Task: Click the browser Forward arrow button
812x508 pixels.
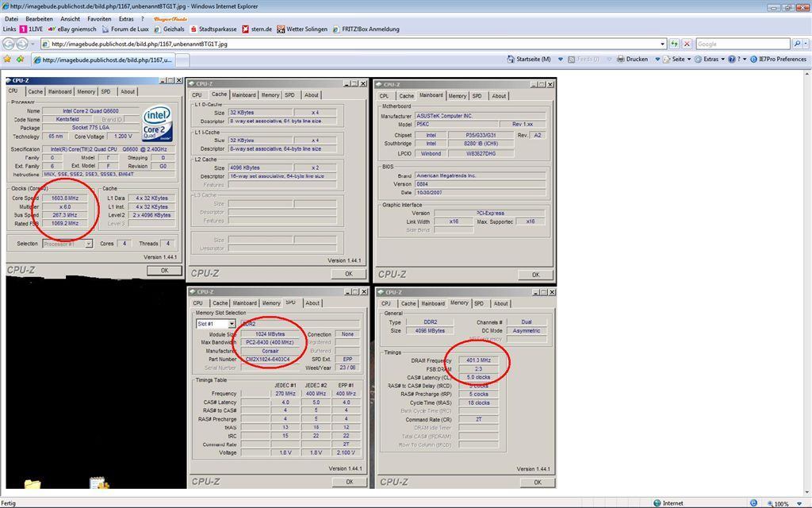Action: pyautogui.click(x=22, y=44)
